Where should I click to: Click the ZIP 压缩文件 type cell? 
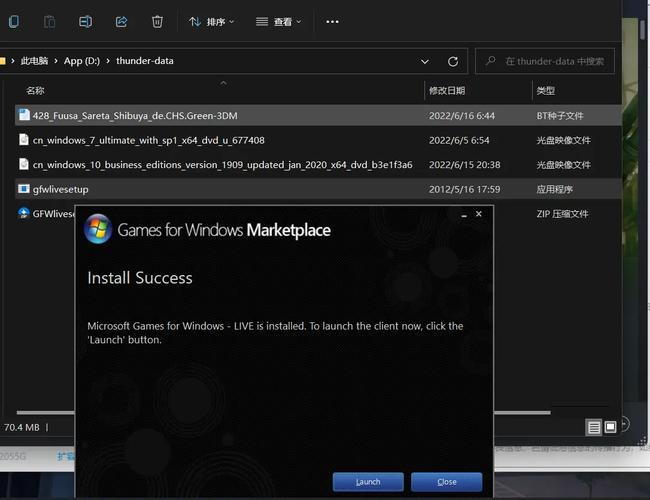click(562, 214)
